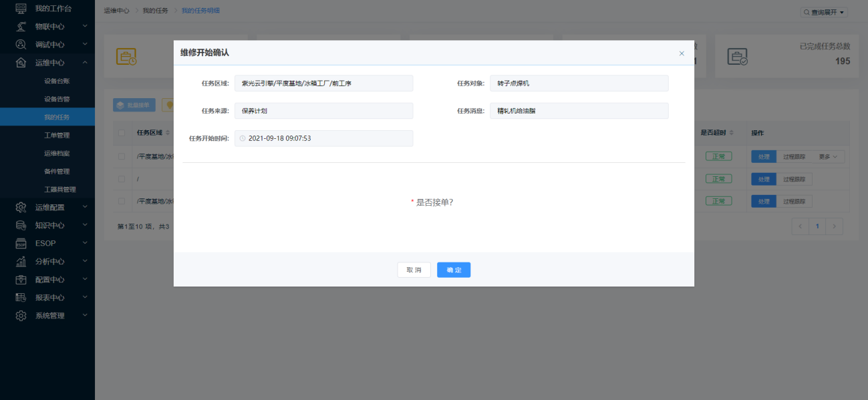The width and height of the screenshot is (868, 400).
Task: Open 工单管理 in the sidebar
Action: click(57, 135)
